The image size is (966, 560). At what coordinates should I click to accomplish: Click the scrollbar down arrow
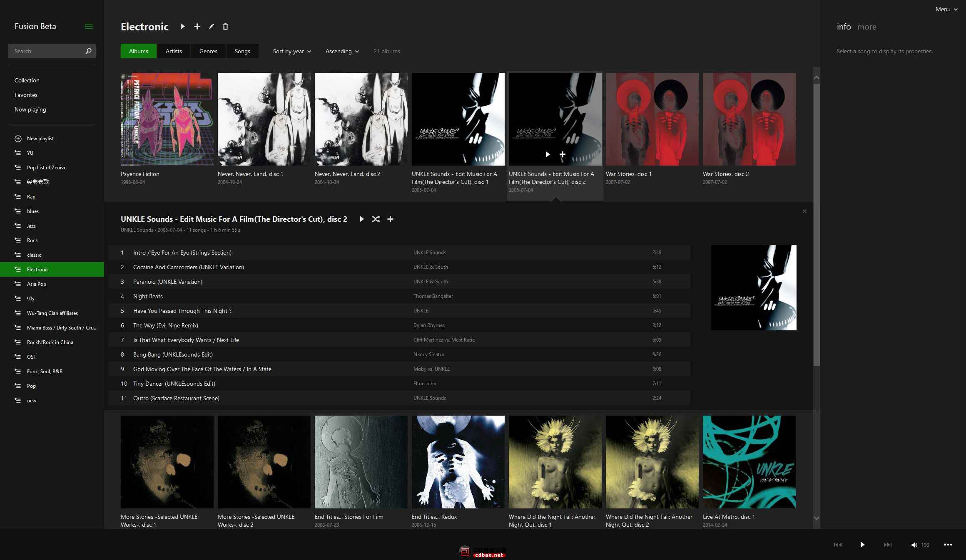(817, 518)
